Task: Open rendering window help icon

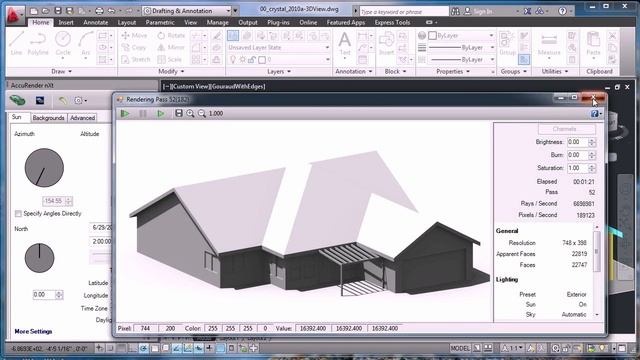Action: pyautogui.click(x=595, y=113)
